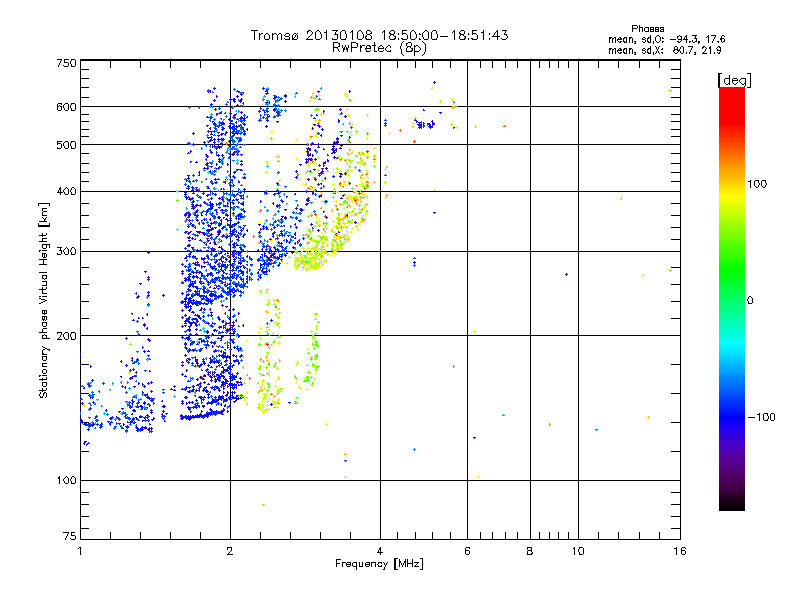Click the x-axis tick label '4'
Screen dimensions: 800x600
(380, 551)
